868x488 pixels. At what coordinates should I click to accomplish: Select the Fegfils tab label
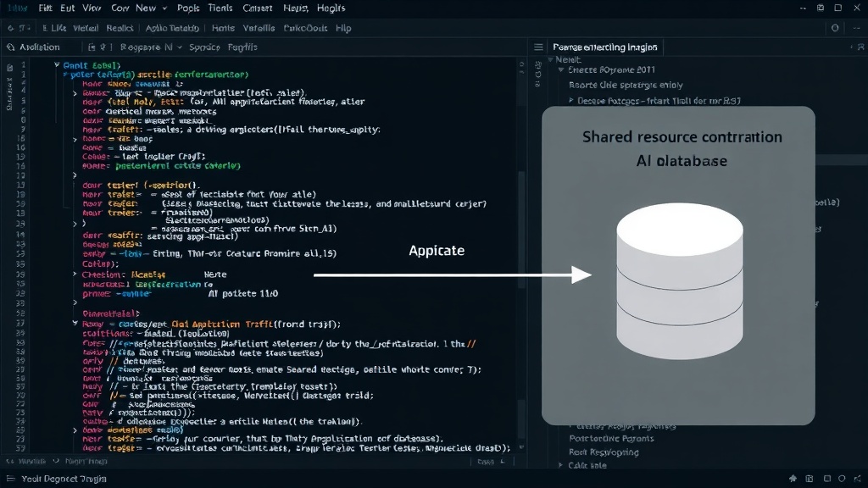[x=242, y=47]
